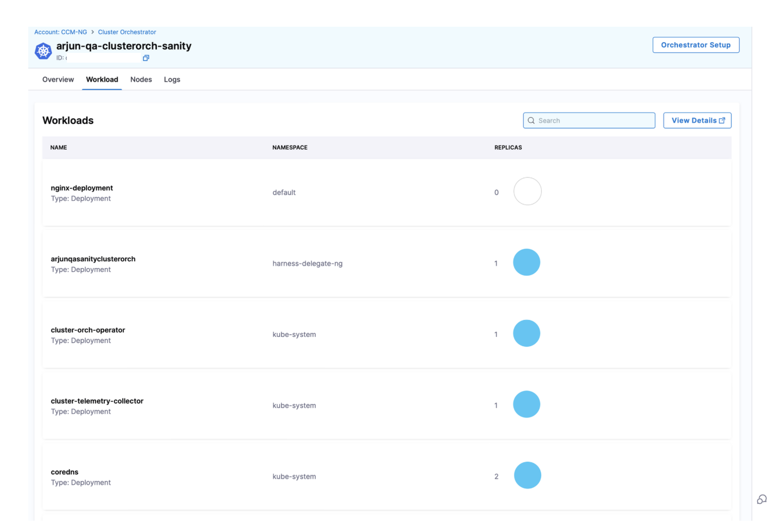Click the blue replica circle for arjunqasanityclusterorch
The height and width of the screenshot is (532, 772).
tap(526, 262)
